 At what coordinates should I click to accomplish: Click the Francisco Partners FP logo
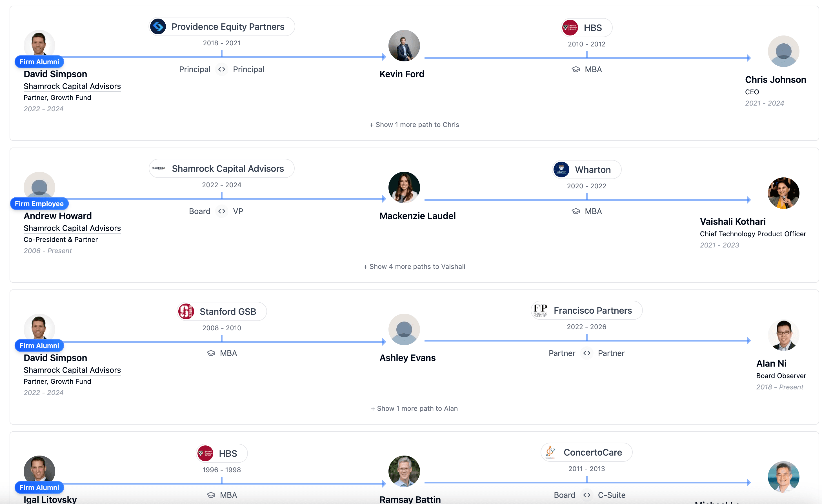541,310
